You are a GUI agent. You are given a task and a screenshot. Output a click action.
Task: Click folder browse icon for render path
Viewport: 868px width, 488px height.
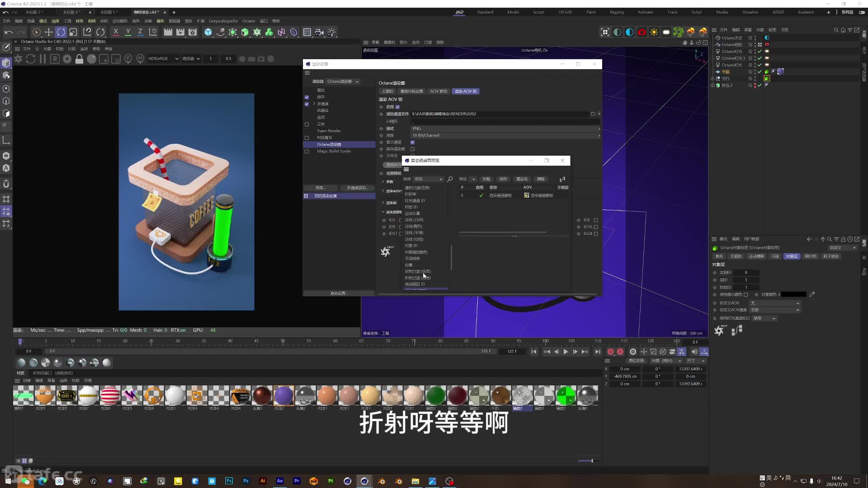tap(593, 114)
